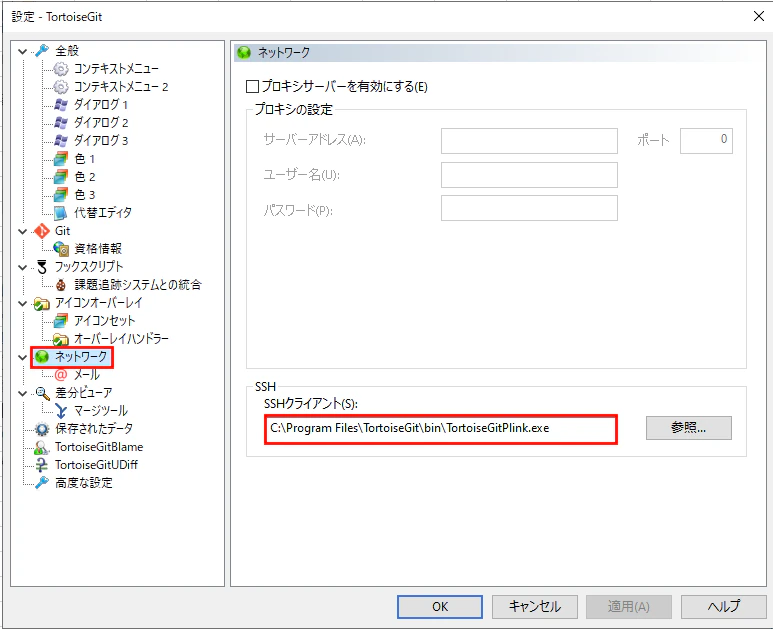The image size is (773, 629).
Task: Open 資格情報 label in the tree
Action: point(98,249)
